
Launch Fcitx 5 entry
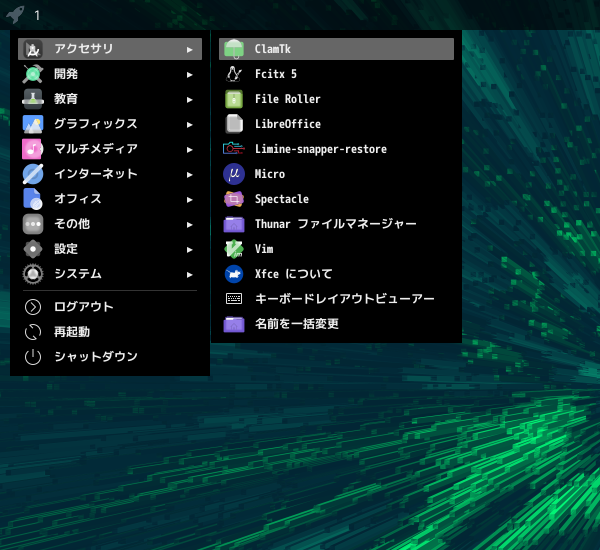coord(336,74)
